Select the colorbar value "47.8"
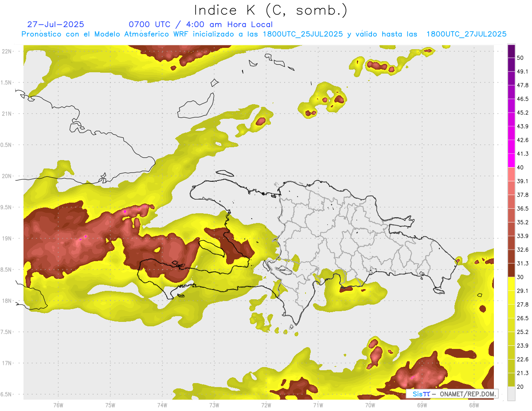Screen dimensions: 532x411 pyautogui.click(x=523, y=85)
